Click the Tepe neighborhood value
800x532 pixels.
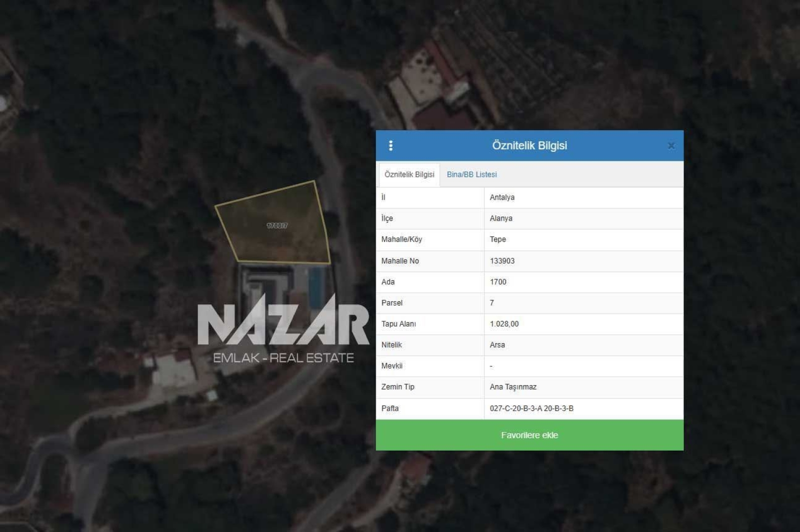[x=497, y=239]
